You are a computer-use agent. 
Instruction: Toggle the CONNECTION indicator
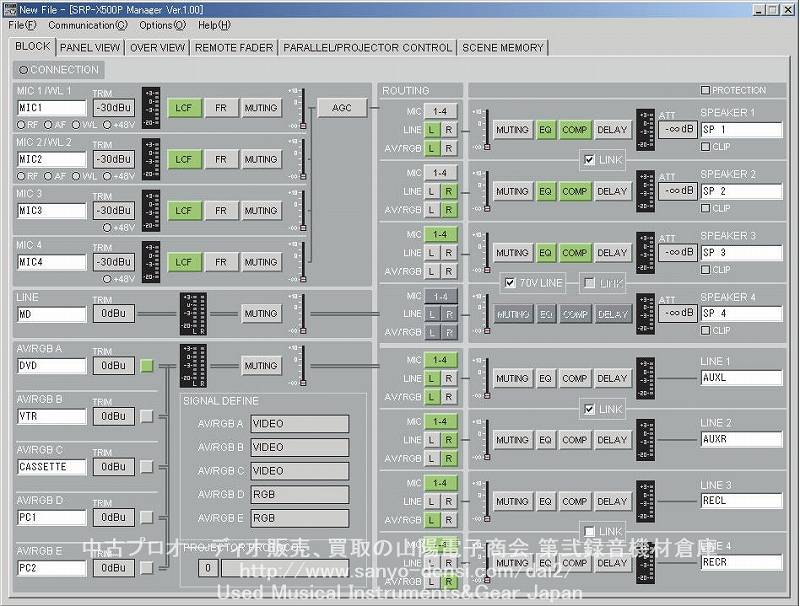[23, 70]
